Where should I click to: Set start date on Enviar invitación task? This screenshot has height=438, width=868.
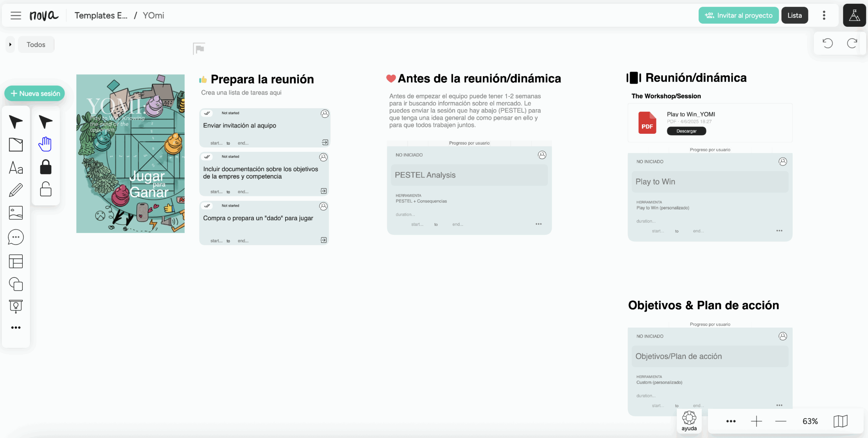tap(216, 143)
